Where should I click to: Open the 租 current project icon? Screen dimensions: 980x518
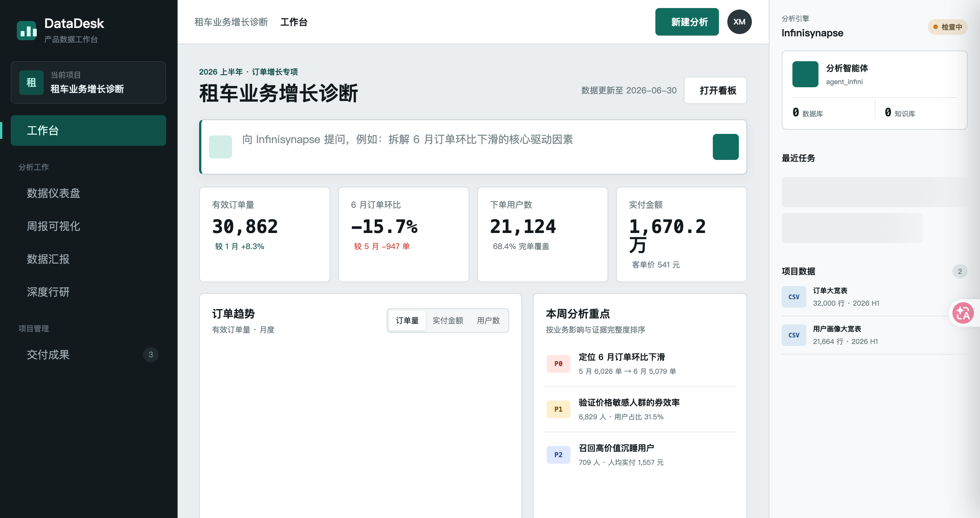click(x=31, y=83)
